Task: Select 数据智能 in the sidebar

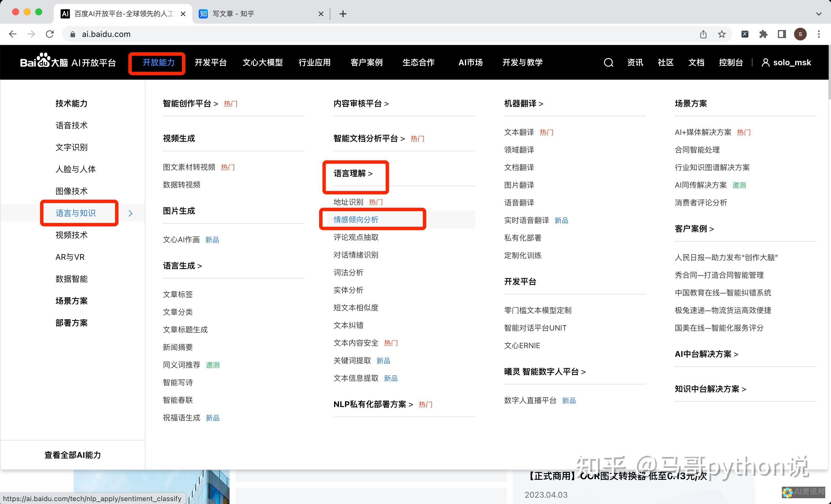Action: pos(72,279)
